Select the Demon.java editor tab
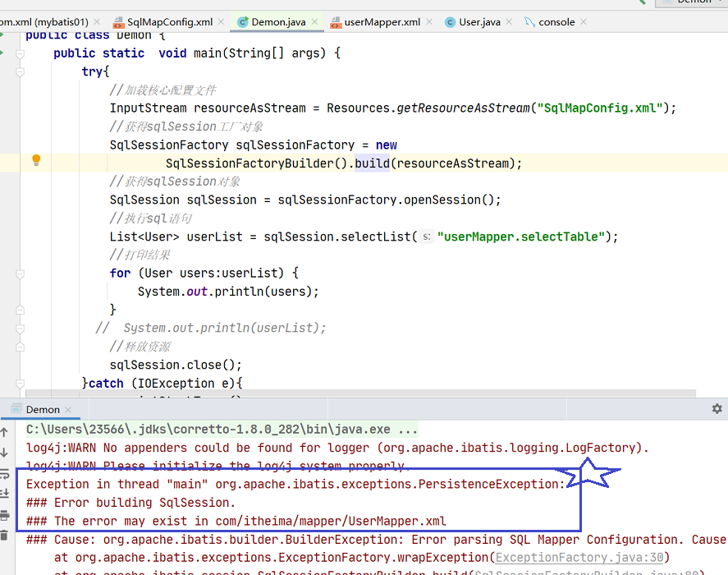Viewport: 728px width, 575px height. [x=278, y=22]
